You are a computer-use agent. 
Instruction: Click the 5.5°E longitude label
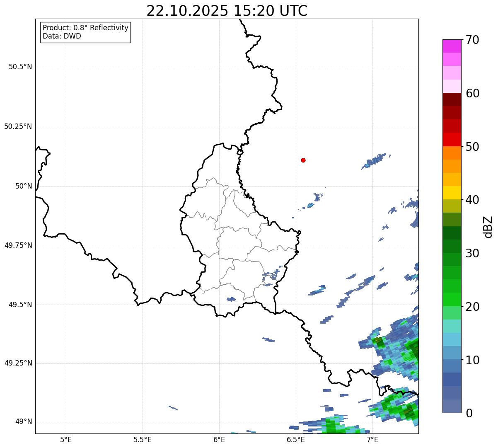[143, 439]
